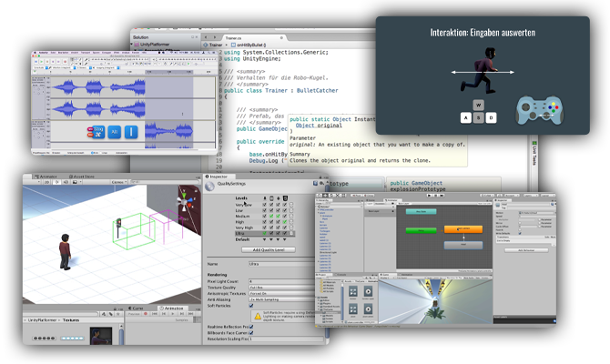Toggle Low row's first platform checkbox
The width and height of the screenshot is (610, 364).
click(x=265, y=210)
